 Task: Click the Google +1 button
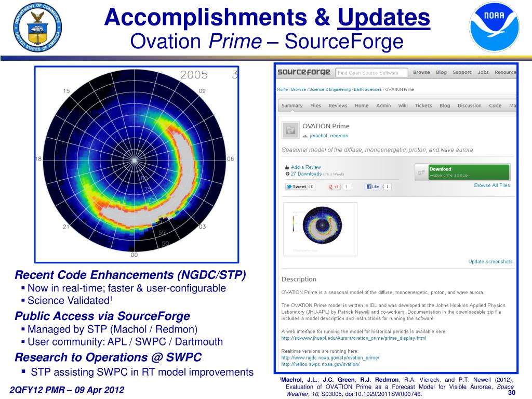334,187
